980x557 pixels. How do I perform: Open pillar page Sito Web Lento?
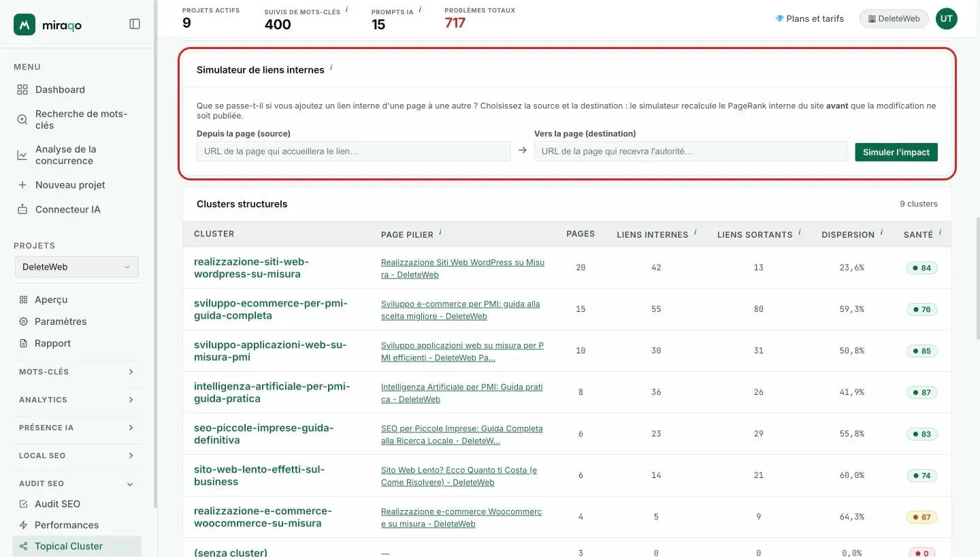tap(459, 476)
